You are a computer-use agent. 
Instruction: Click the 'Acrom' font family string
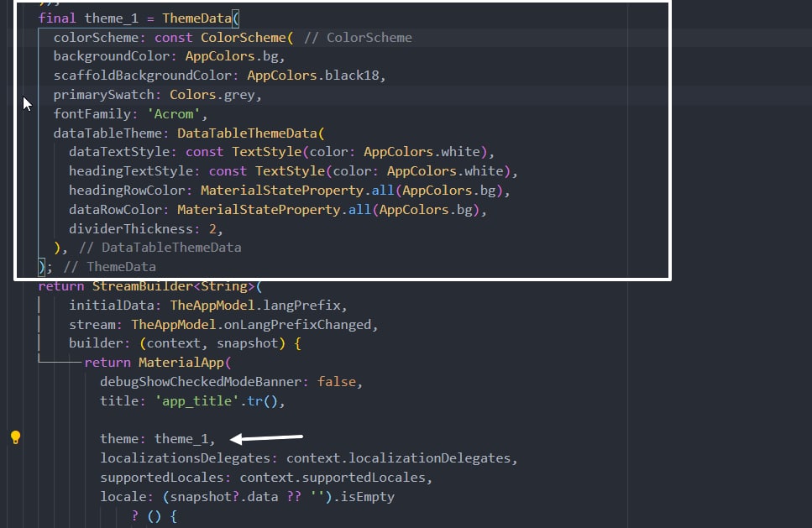pyautogui.click(x=174, y=114)
